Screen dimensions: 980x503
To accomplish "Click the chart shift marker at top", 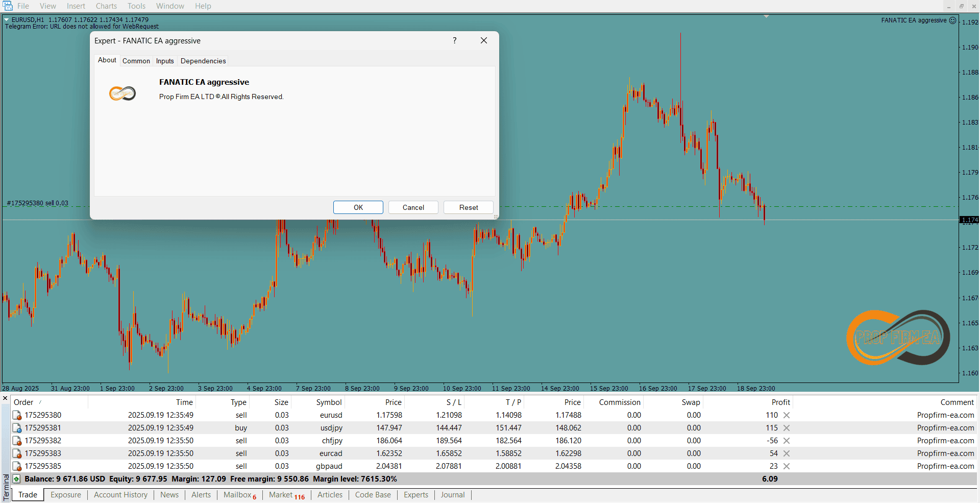I will click(x=766, y=17).
